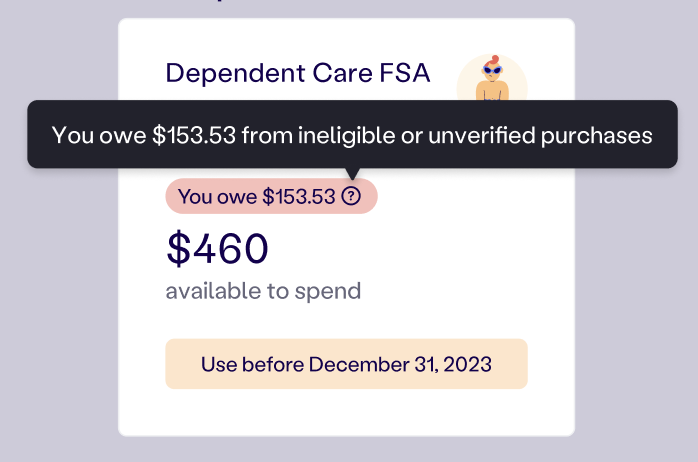The image size is (698, 462).
Task: Click the word "FSA" in the card title
Action: [405, 73]
